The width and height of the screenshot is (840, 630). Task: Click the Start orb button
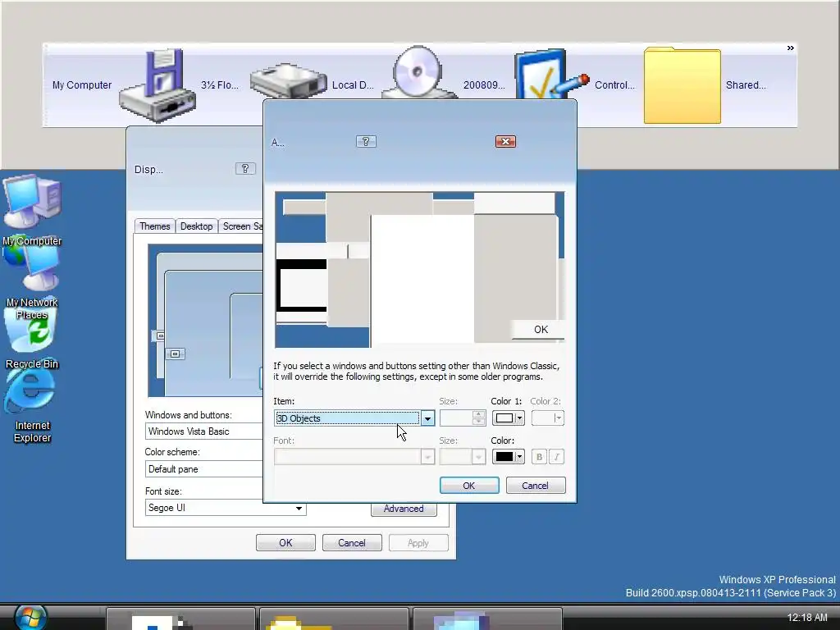(30, 617)
